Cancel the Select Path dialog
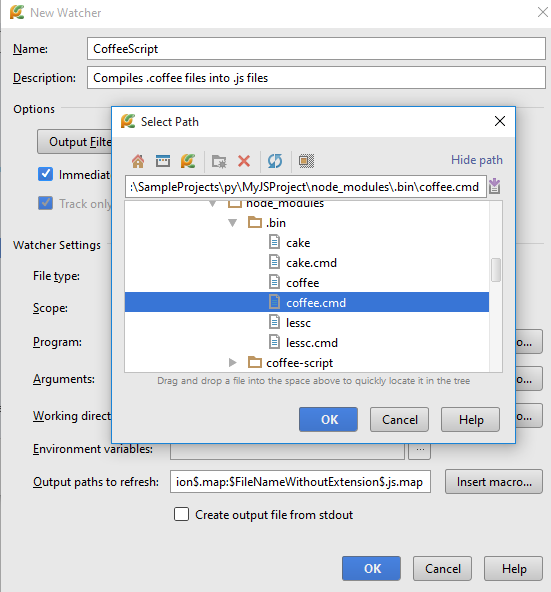The height and width of the screenshot is (592, 551). pyautogui.click(x=399, y=419)
